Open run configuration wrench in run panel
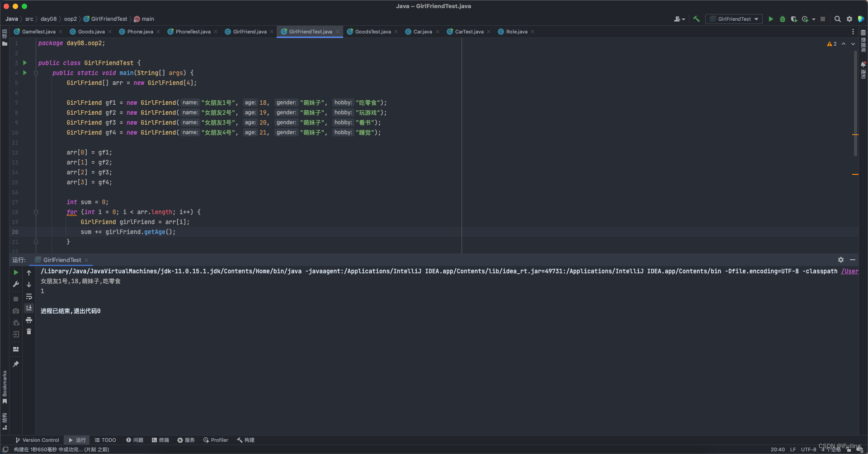 tap(16, 284)
